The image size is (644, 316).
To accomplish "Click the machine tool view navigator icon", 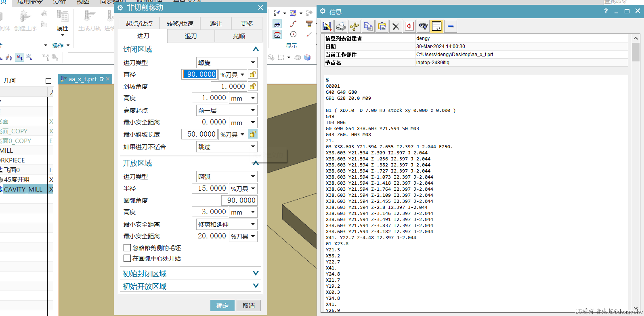I will 9,57.
